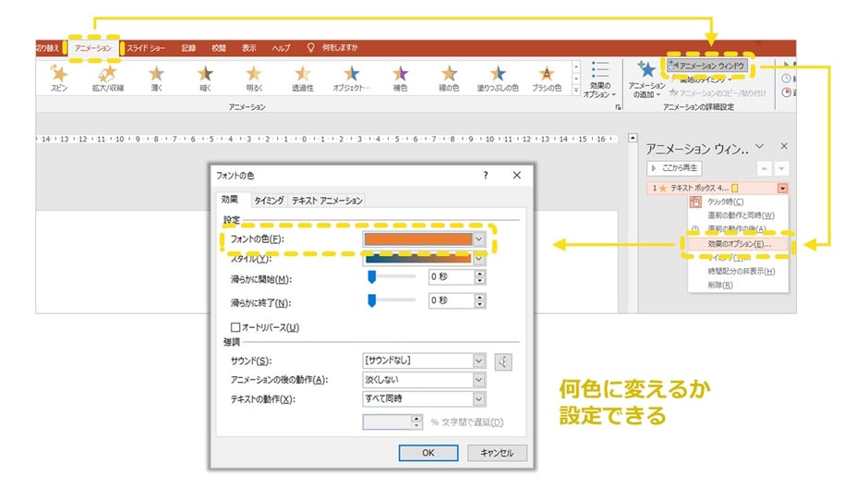Open the サウンド dropdown
Screen dimensions: 868x488
point(479,360)
